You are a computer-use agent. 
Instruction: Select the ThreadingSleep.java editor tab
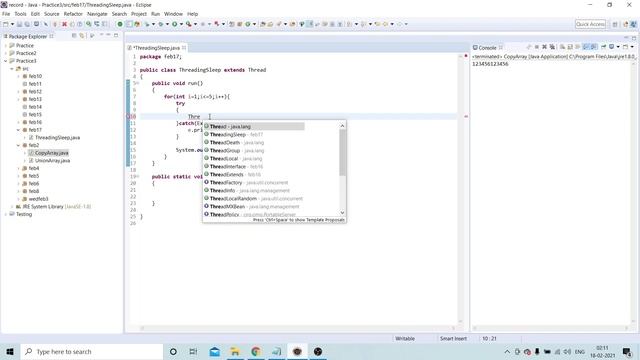tap(157, 48)
